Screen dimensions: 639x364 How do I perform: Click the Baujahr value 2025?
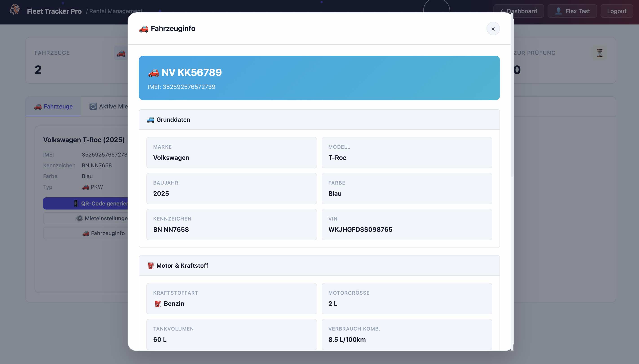(161, 194)
